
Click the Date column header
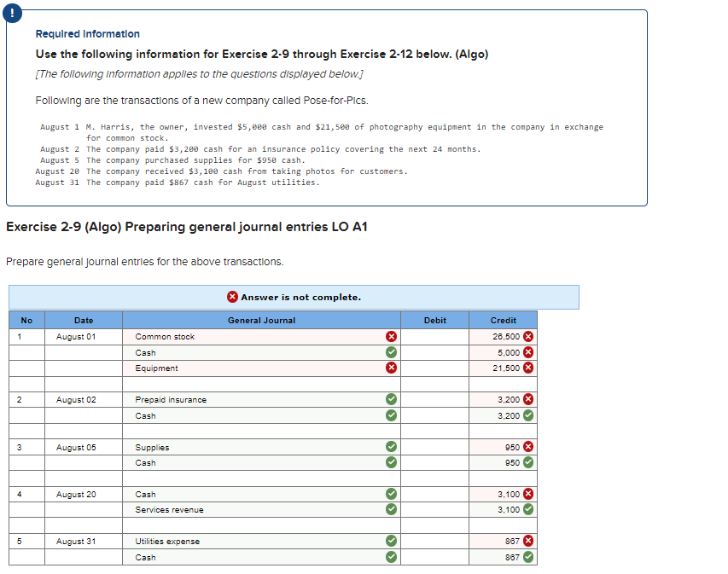pyautogui.click(x=84, y=320)
